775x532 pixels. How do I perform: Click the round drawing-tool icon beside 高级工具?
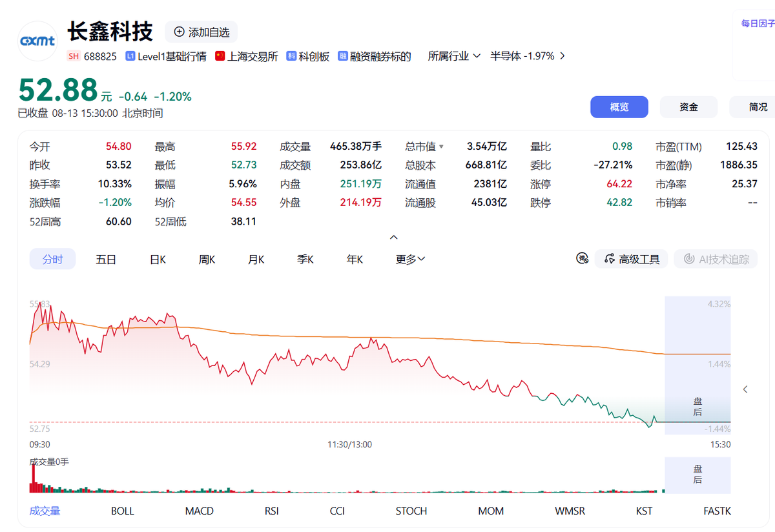(x=582, y=259)
